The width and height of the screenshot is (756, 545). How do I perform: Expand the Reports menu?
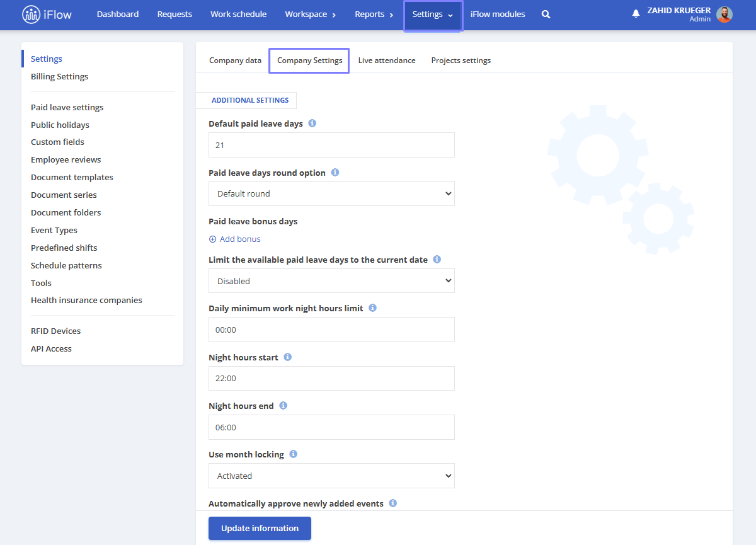374,14
